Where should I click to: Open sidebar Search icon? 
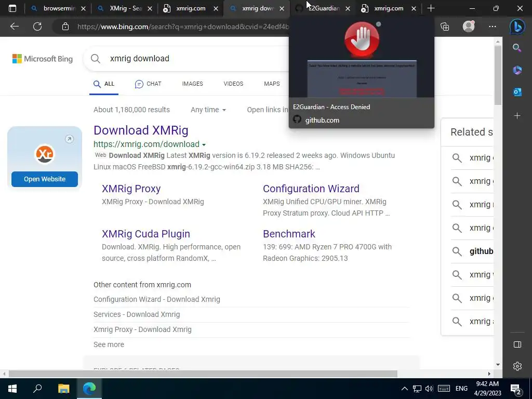click(x=517, y=48)
